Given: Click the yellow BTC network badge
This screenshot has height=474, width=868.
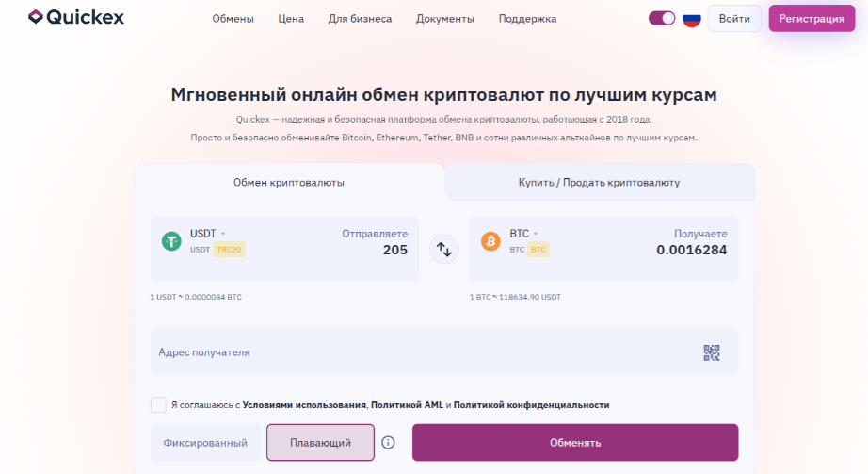Looking at the screenshot, I should (x=538, y=250).
